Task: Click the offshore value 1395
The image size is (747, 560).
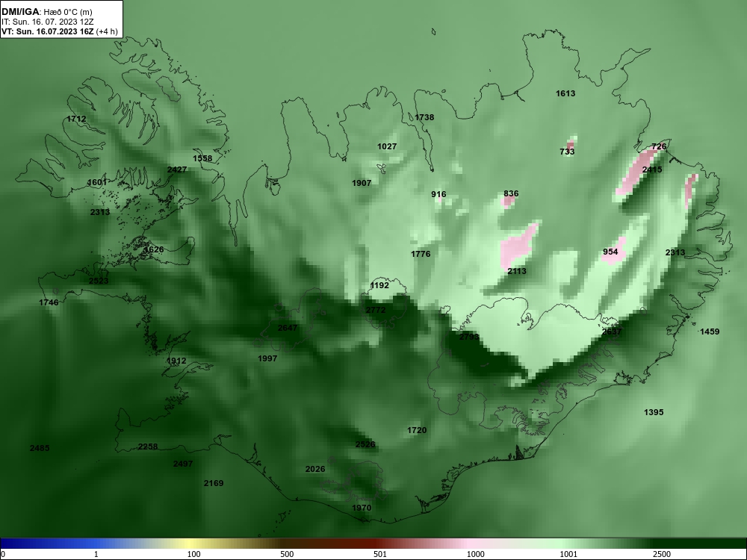Action: click(x=654, y=412)
